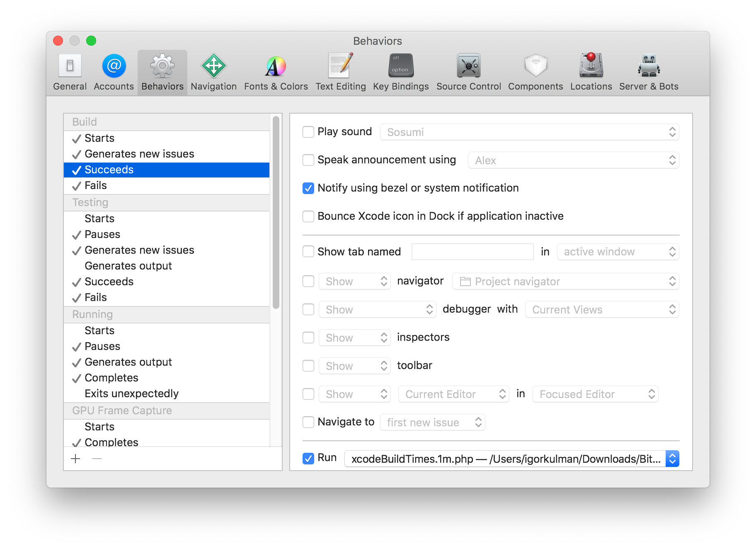Open the Alex voice dropdown

[x=573, y=160]
